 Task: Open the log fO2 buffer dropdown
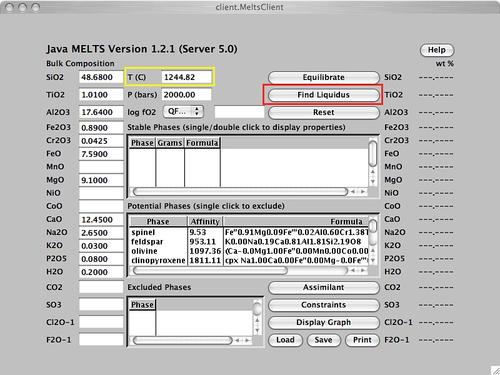pyautogui.click(x=183, y=112)
